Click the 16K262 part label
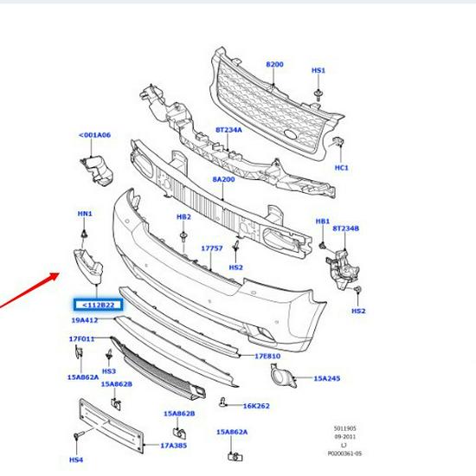The height and width of the screenshot is (476, 476). (256, 406)
